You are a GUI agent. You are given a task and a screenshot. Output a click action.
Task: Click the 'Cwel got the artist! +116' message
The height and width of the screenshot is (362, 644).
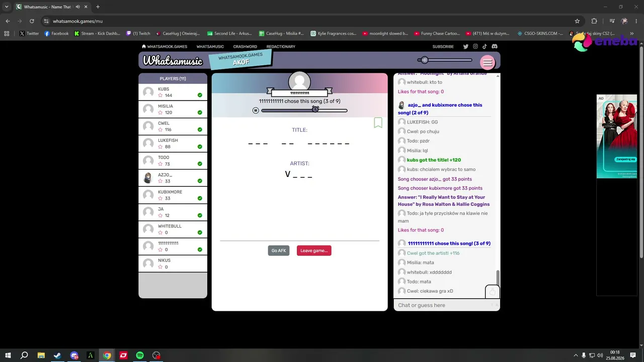[433, 253]
